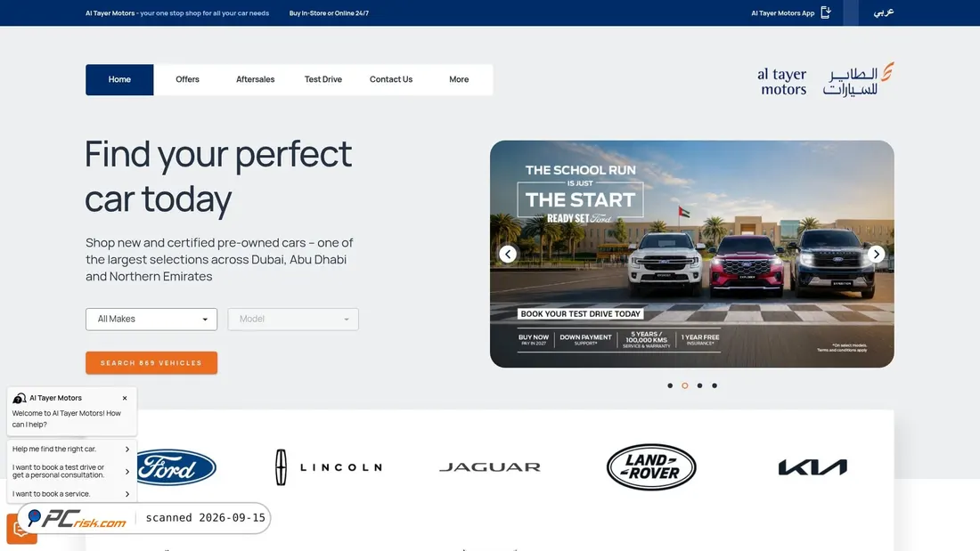Image resolution: width=980 pixels, height=551 pixels.
Task: Click the chat agent headset icon
Action: point(20,398)
